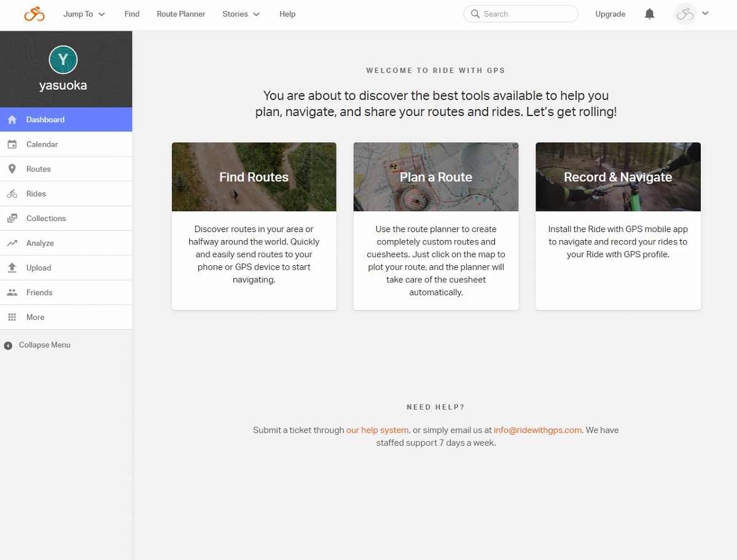Image resolution: width=737 pixels, height=560 pixels.
Task: Click the More grid icon
Action: (12, 317)
